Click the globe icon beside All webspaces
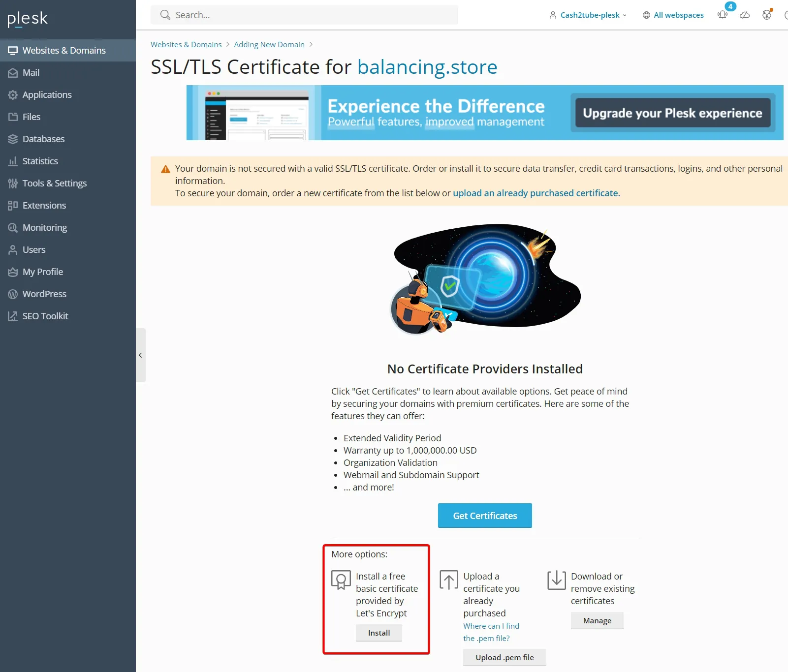Viewport: 788px width, 672px height. coord(646,15)
